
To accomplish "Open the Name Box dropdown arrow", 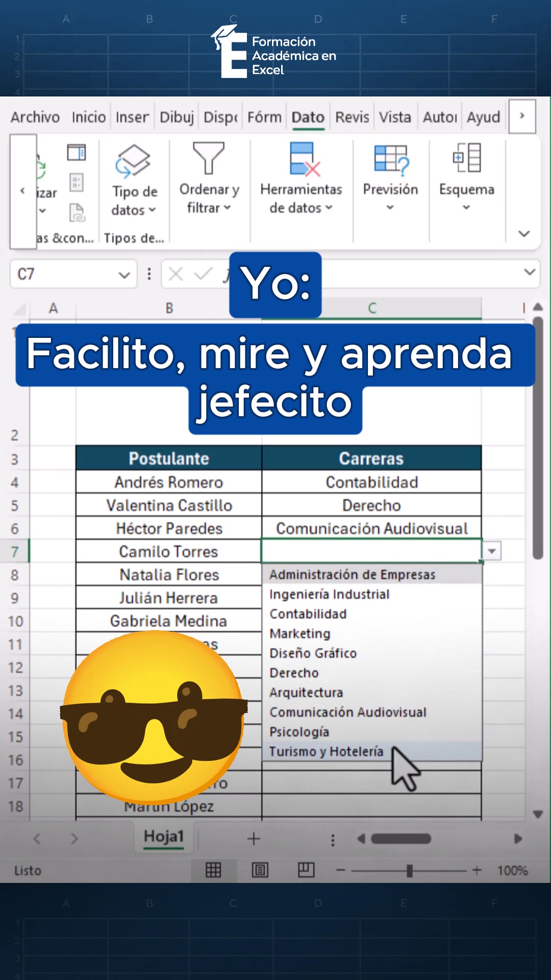I will 124,275.
